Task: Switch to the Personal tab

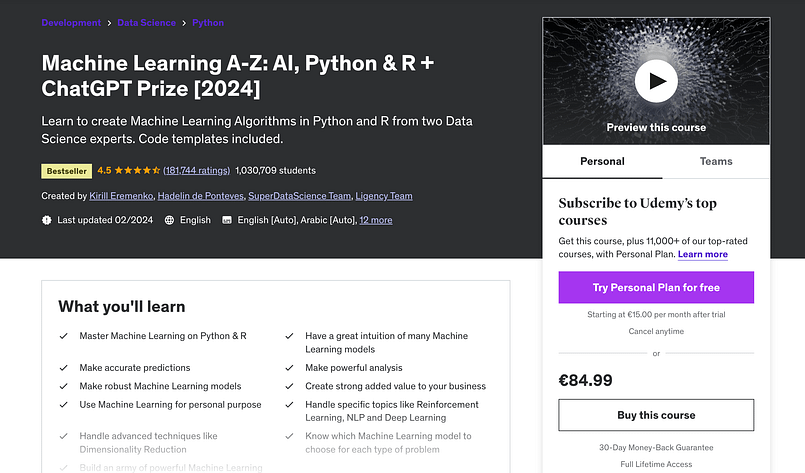Action: tap(602, 161)
